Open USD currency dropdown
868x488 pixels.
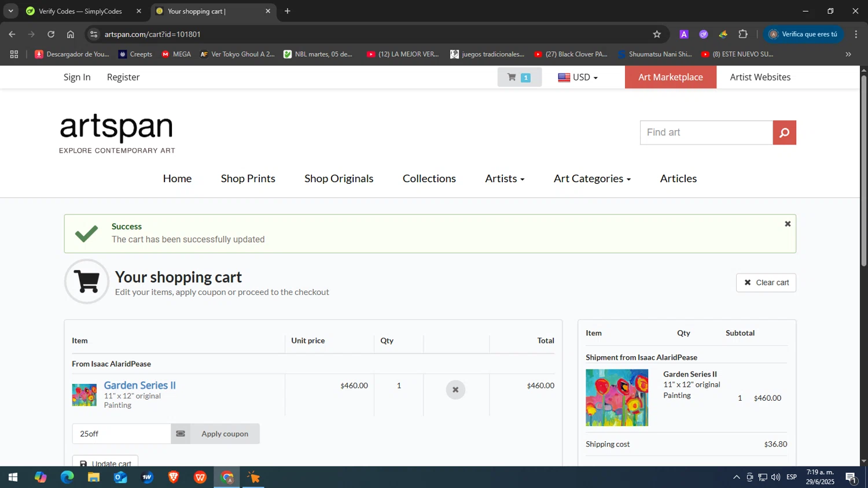pyautogui.click(x=578, y=77)
